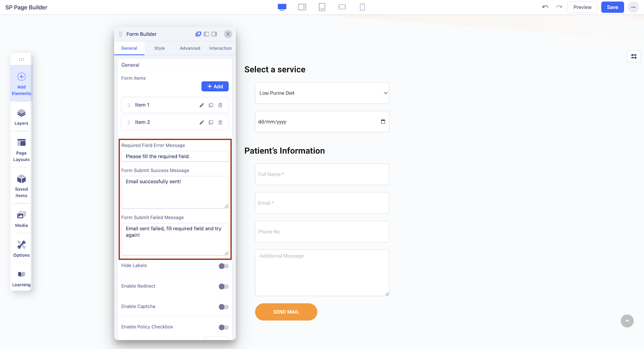Click the Required Field Error Message input

click(x=175, y=156)
